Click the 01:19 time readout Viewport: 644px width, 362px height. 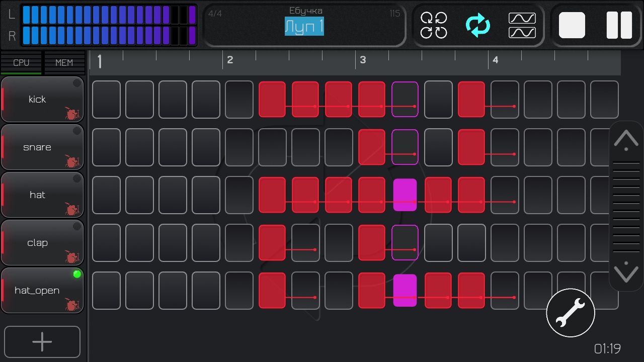coord(607,348)
